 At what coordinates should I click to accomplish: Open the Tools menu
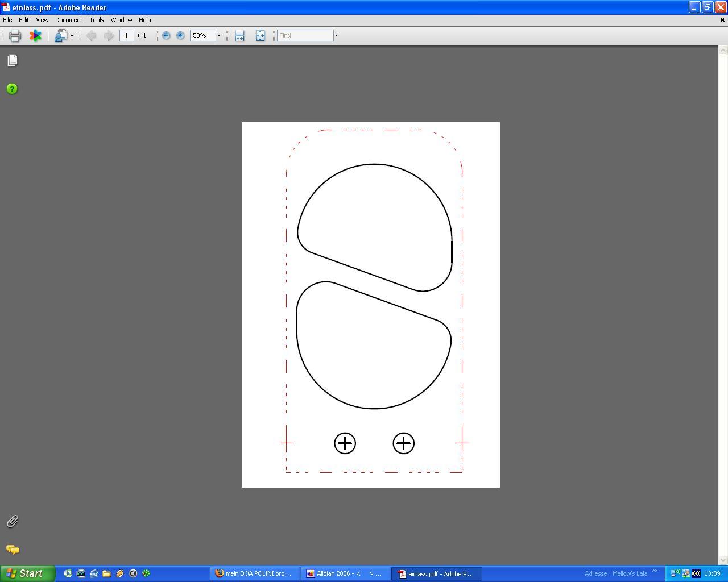[96, 20]
